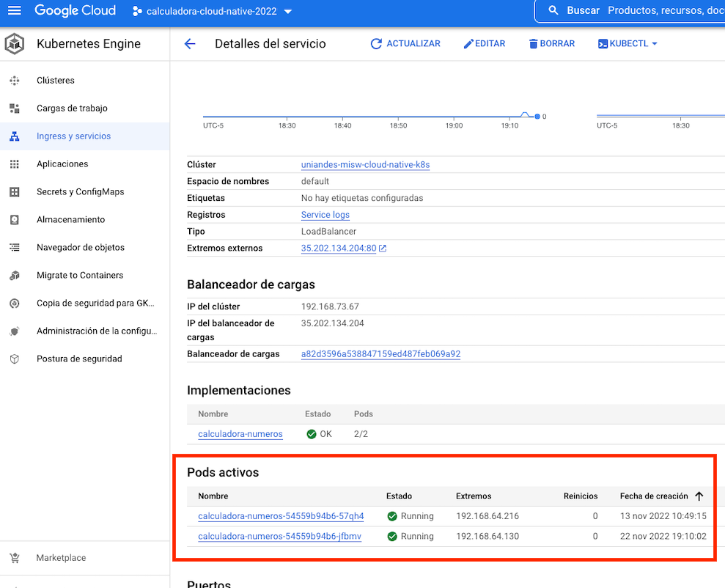Click the Nombre column header in Pods activos
This screenshot has width=725, height=588.
[213, 496]
